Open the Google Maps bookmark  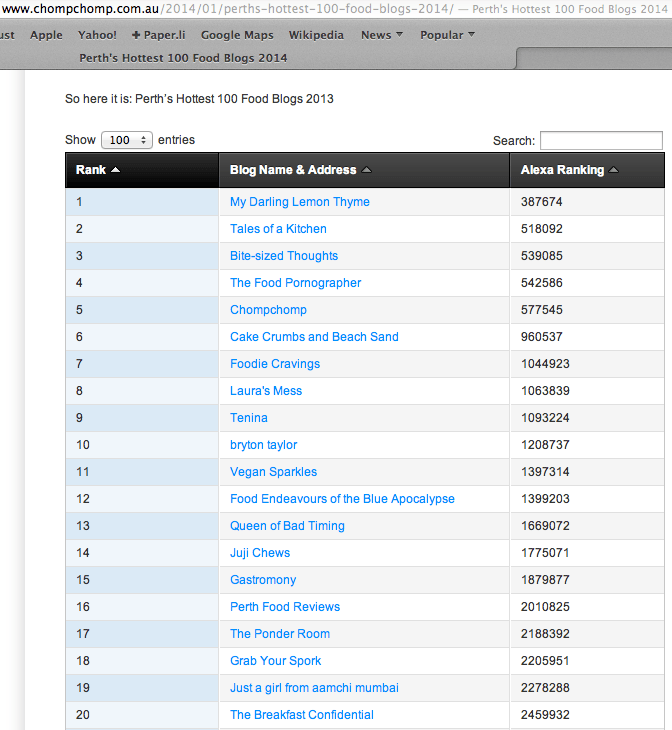click(237, 35)
